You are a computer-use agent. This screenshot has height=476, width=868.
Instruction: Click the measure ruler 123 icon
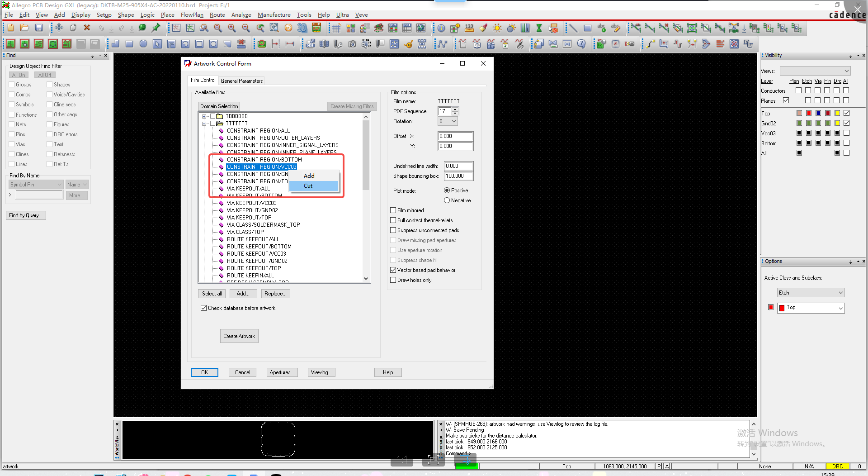tap(469, 28)
